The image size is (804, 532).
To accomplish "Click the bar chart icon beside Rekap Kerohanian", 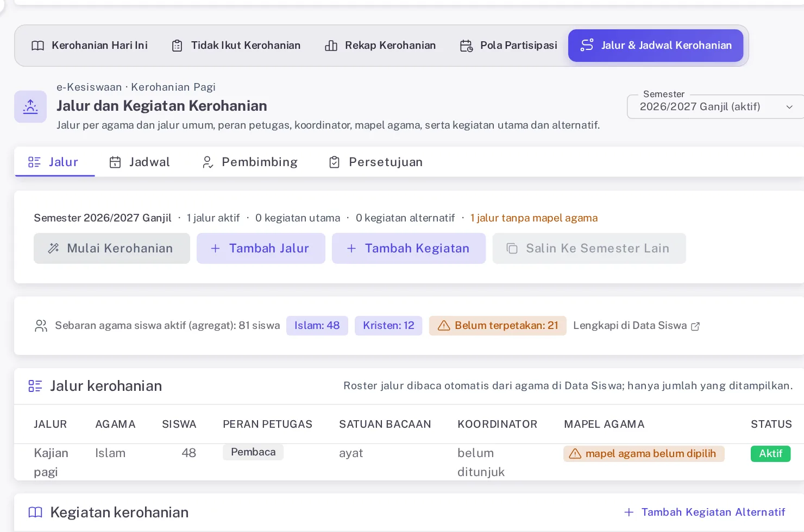I will (x=331, y=46).
